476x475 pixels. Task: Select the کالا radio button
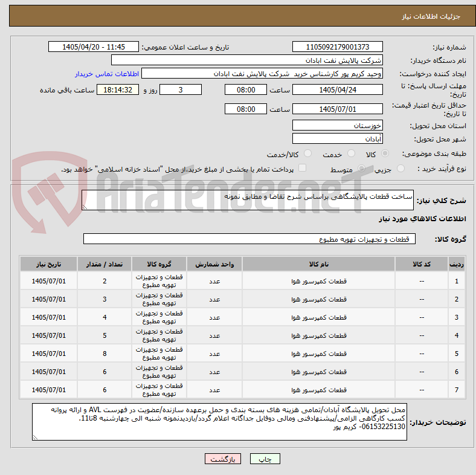coord(385,153)
